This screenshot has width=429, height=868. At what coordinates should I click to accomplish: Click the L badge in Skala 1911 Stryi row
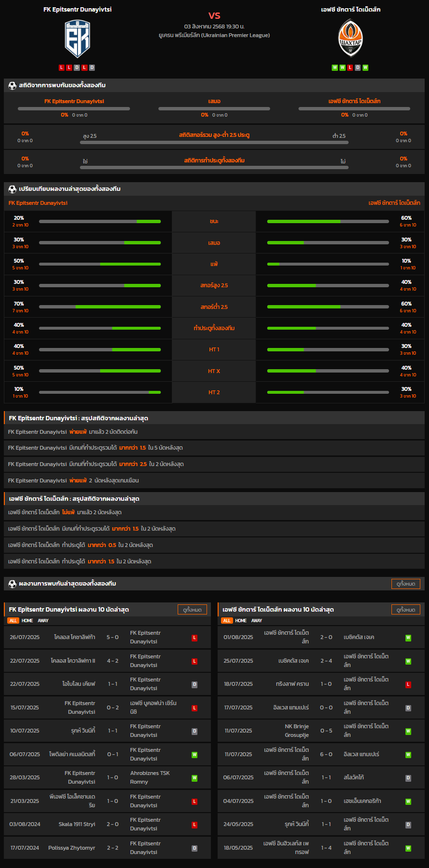tap(195, 825)
